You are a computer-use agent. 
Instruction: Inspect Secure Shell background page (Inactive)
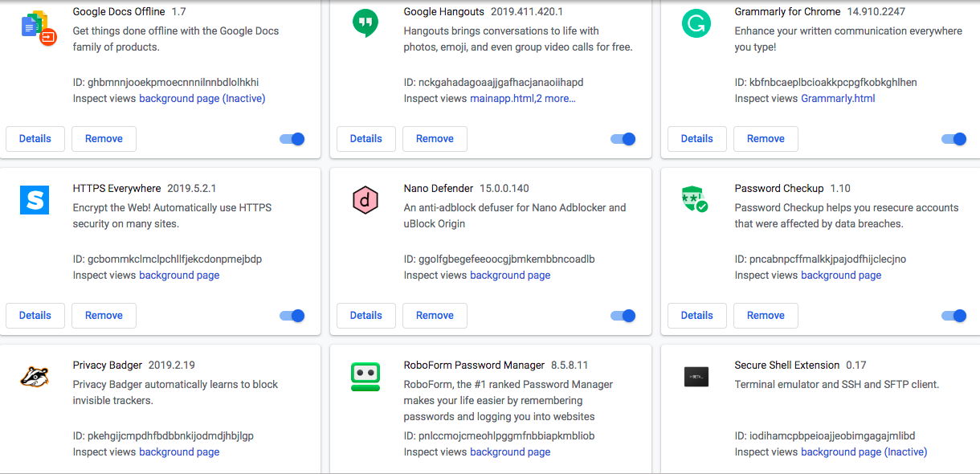point(864,452)
